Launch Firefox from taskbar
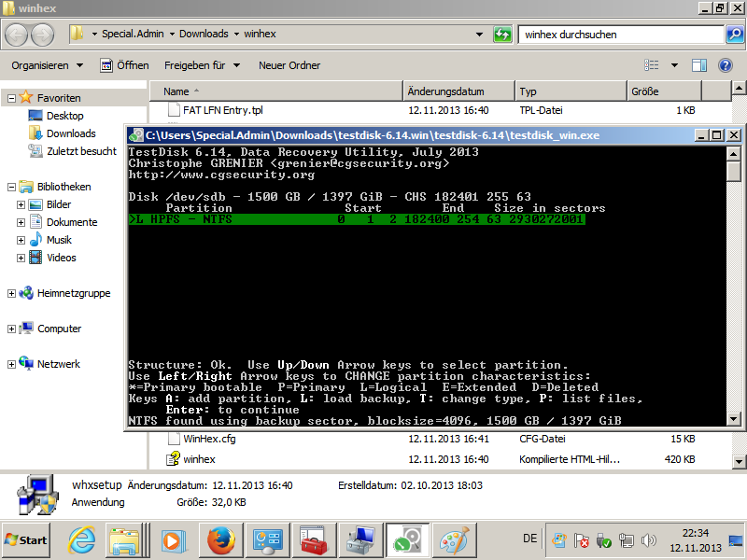747x560 pixels. point(221,540)
